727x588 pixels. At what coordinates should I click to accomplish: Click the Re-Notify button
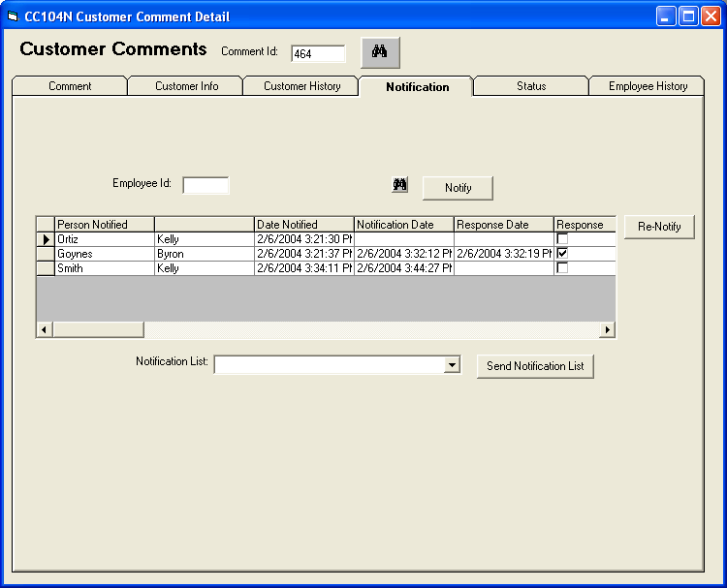coord(659,227)
